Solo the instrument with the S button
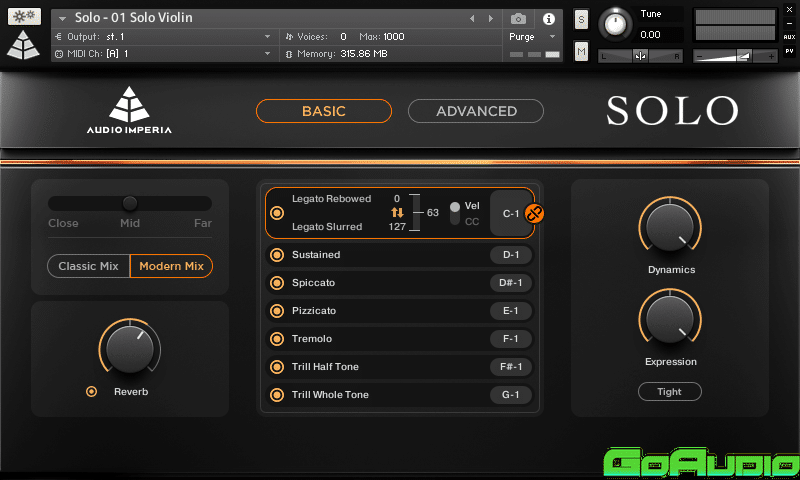Image resolution: width=800 pixels, height=480 pixels. click(x=581, y=20)
